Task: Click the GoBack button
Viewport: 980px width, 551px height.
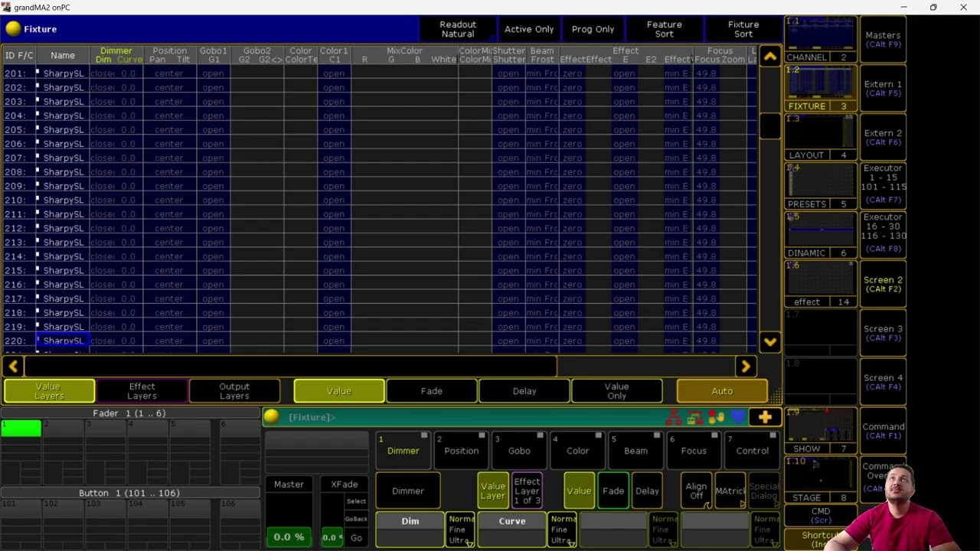Action: point(356,519)
